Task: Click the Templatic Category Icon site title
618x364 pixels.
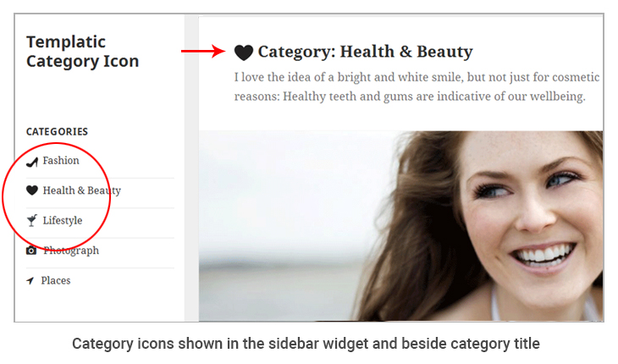Action: pos(82,52)
